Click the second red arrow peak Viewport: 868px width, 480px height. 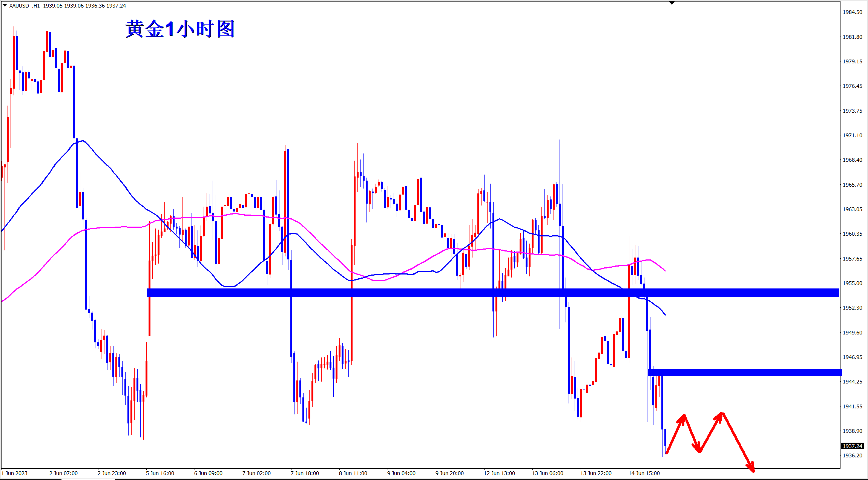click(x=722, y=414)
